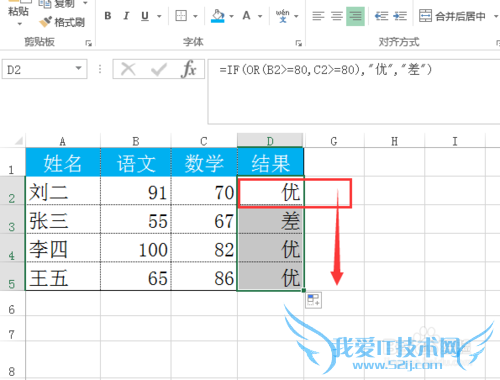The width and height of the screenshot is (500, 380).
Task: Toggle right align (highlighted)
Action: [355, 16]
